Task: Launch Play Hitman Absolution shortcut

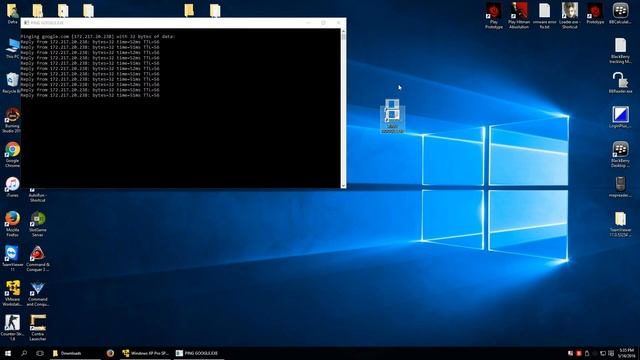Action: (519, 16)
